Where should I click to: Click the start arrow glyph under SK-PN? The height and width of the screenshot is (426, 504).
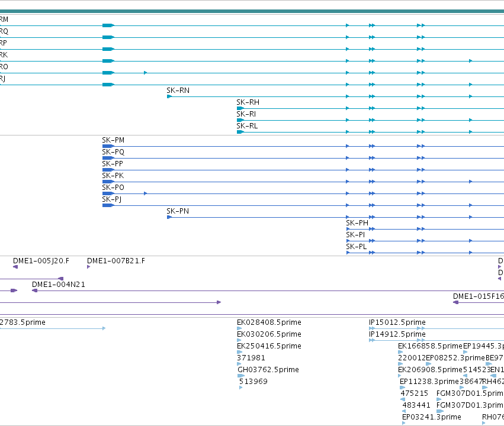169,217
